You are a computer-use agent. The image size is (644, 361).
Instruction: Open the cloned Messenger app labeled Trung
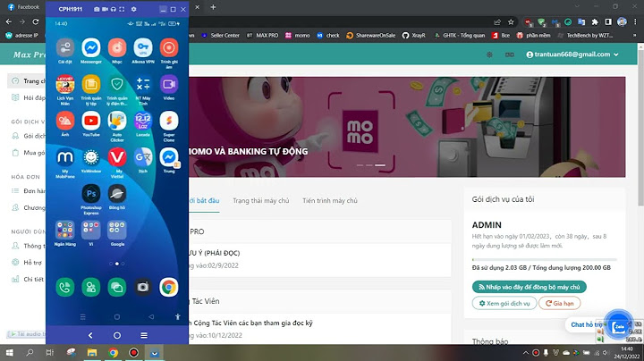click(169, 157)
